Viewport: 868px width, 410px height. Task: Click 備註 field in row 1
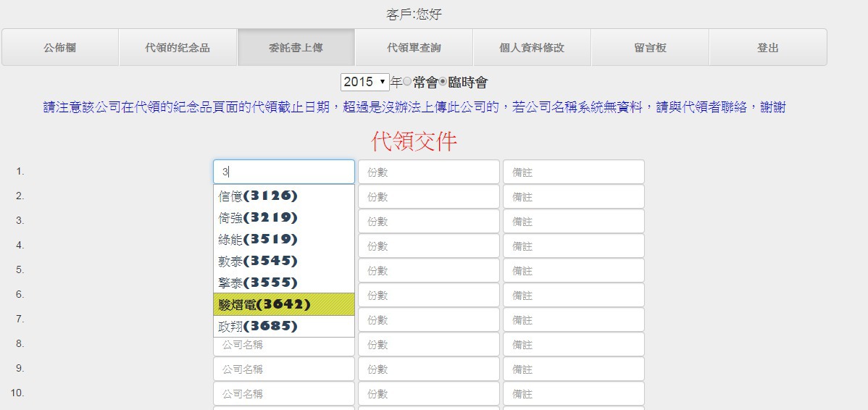pyautogui.click(x=574, y=172)
